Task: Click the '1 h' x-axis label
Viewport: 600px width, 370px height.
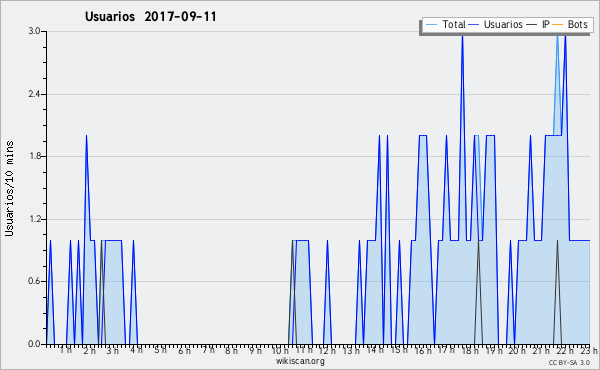Action: [x=65, y=350]
